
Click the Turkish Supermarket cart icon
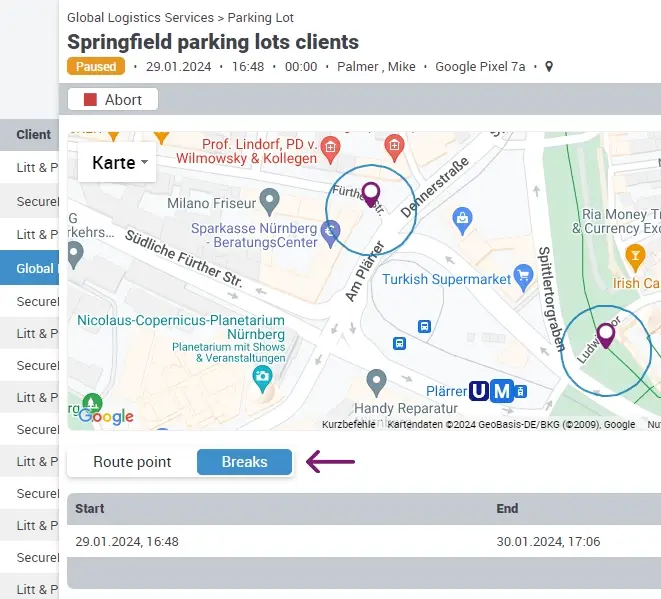[x=522, y=274]
